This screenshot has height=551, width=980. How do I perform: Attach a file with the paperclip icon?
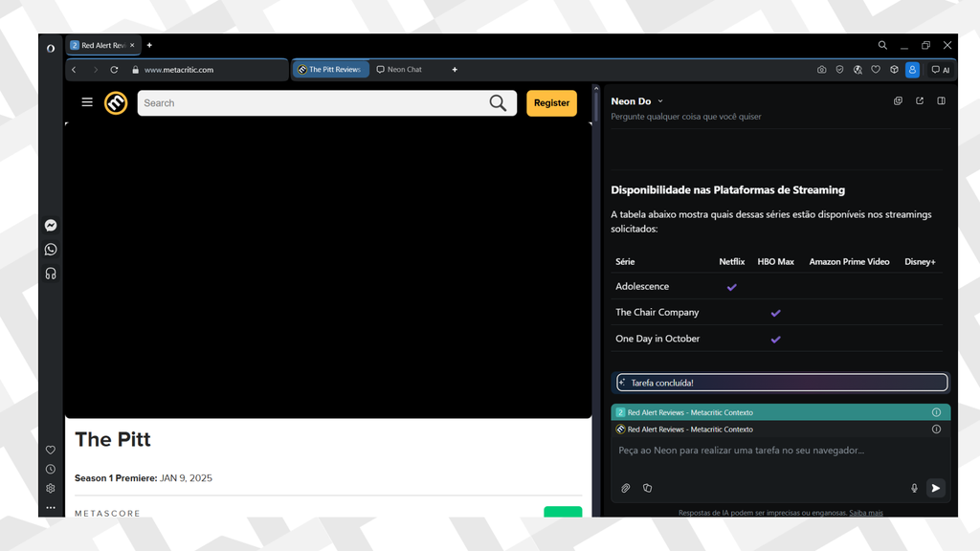626,488
